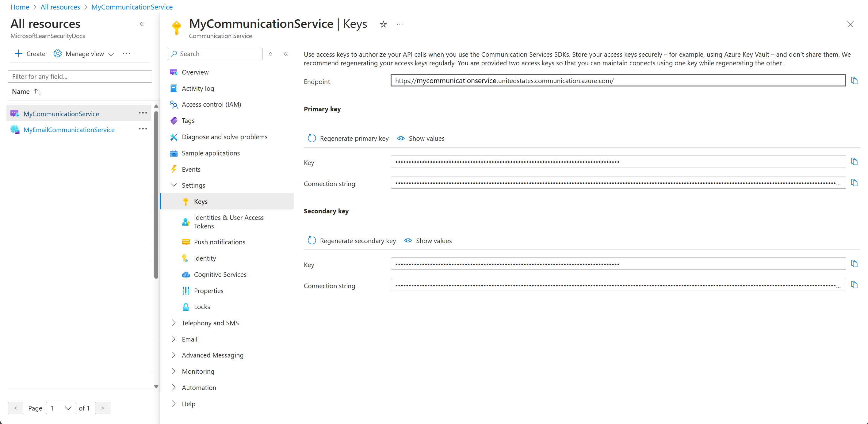
Task: Sort resources by Name column arrows
Action: [x=37, y=91]
